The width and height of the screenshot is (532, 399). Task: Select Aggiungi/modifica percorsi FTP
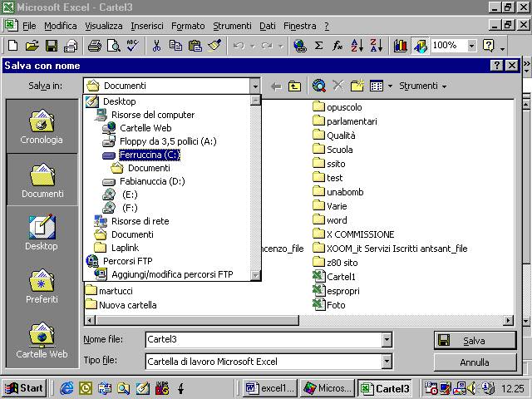(x=172, y=274)
